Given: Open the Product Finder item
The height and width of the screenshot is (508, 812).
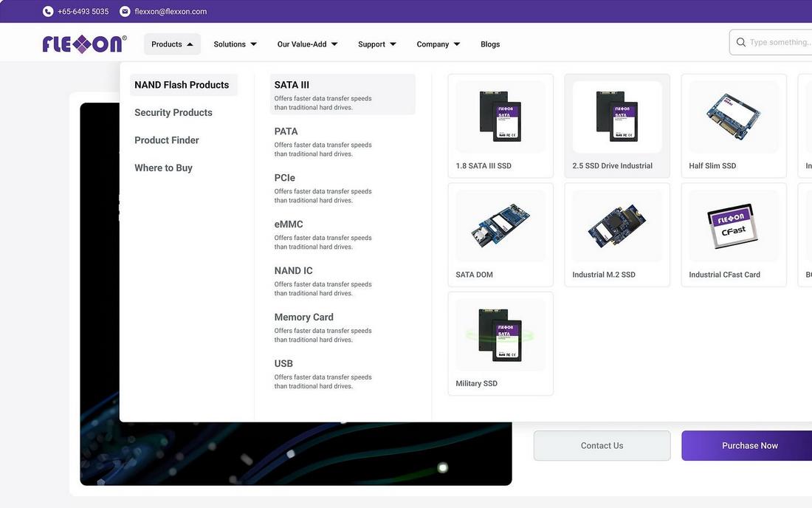Looking at the screenshot, I should pos(167,140).
